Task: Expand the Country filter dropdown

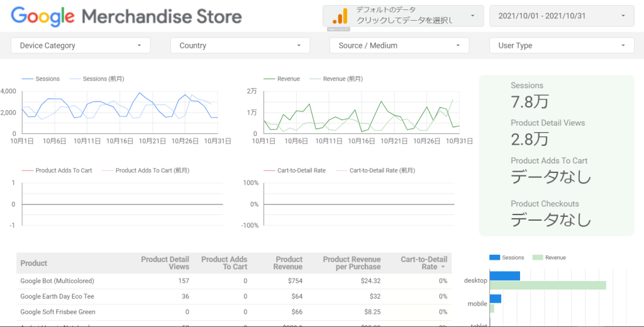Action: (x=240, y=46)
